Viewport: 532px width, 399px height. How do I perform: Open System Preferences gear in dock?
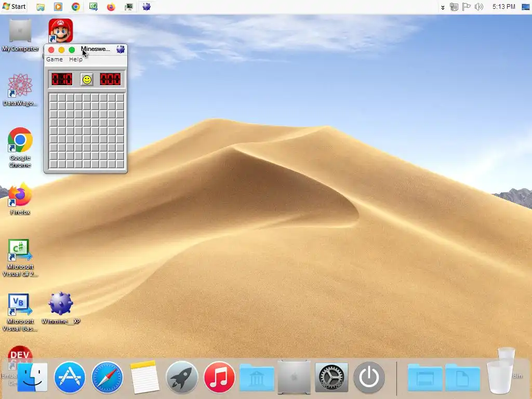(x=331, y=377)
